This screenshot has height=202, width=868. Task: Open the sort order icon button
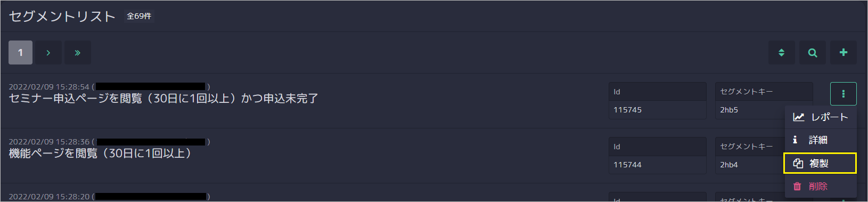(x=781, y=52)
